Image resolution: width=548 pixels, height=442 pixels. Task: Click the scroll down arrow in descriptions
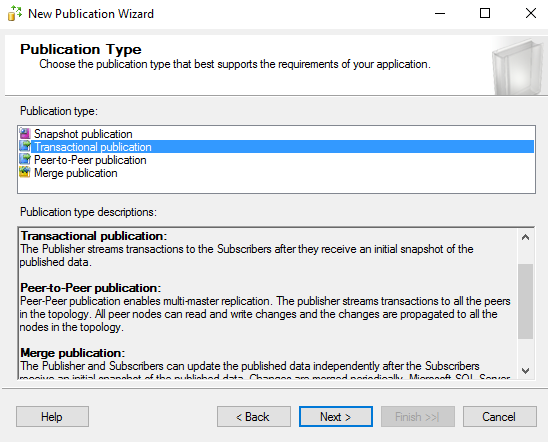pyautogui.click(x=525, y=370)
